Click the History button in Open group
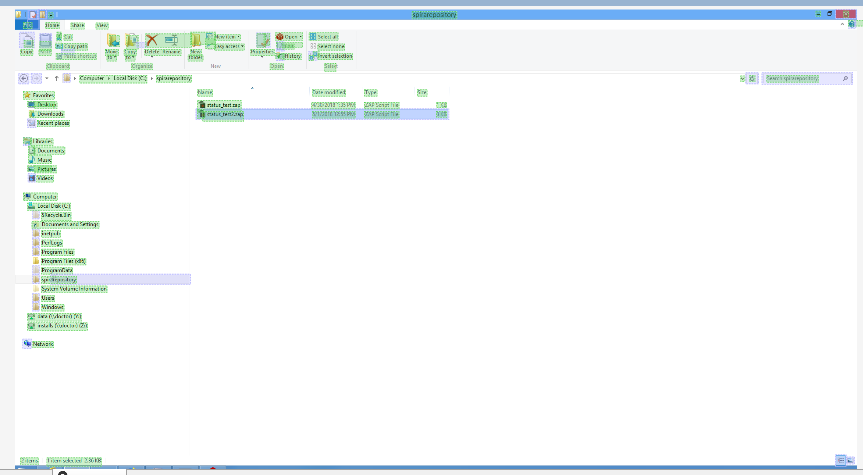Image resolution: width=863 pixels, height=475 pixels. coord(291,56)
